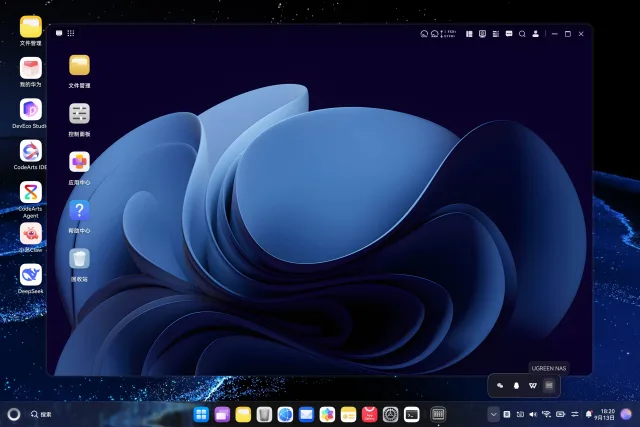Viewport: 640px width, 427px height.
Task: Open the user account icon in NAS toolbar
Action: [535, 34]
